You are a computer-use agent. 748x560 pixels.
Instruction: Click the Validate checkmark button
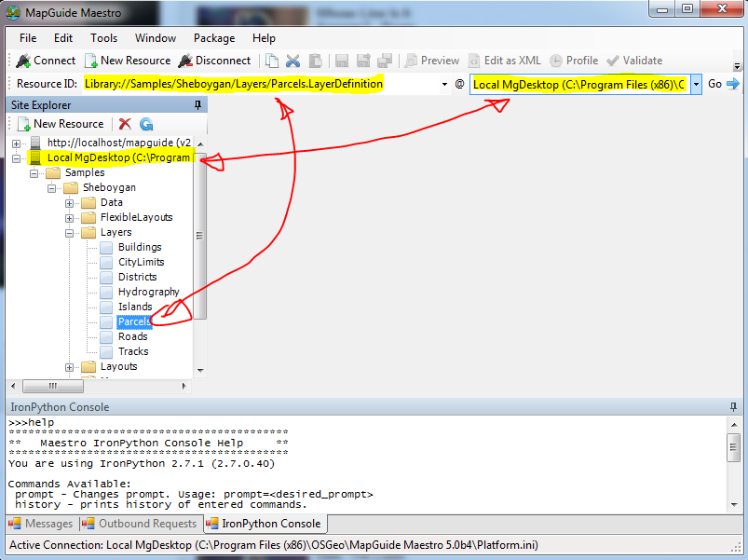pyautogui.click(x=634, y=61)
